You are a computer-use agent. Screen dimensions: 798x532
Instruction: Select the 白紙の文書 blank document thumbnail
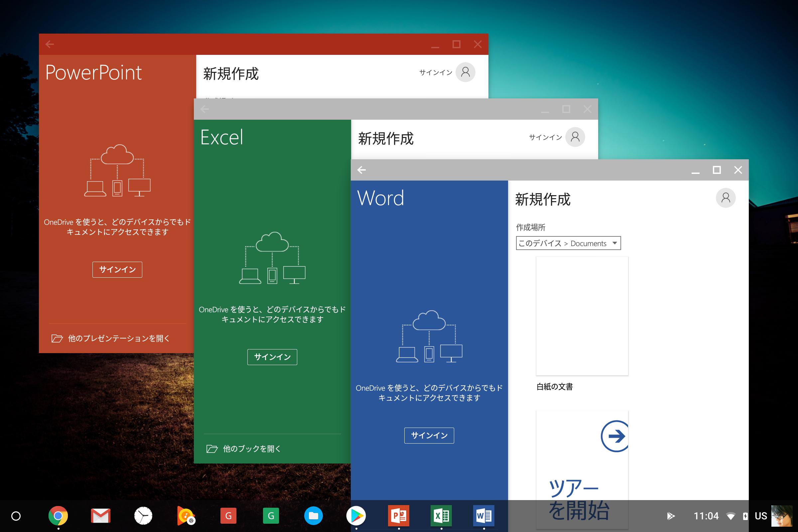tap(582, 316)
